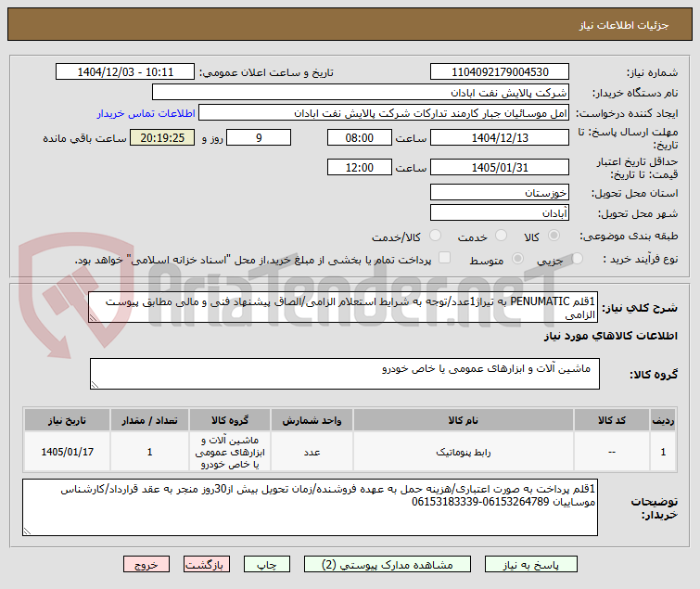This screenshot has height=589, width=700.
Task: Select the کالا radio button
Action: 554,236
